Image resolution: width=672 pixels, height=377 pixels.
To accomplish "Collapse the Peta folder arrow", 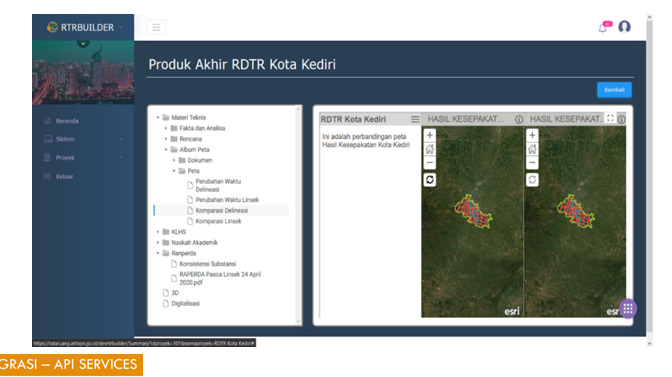I will click(174, 171).
